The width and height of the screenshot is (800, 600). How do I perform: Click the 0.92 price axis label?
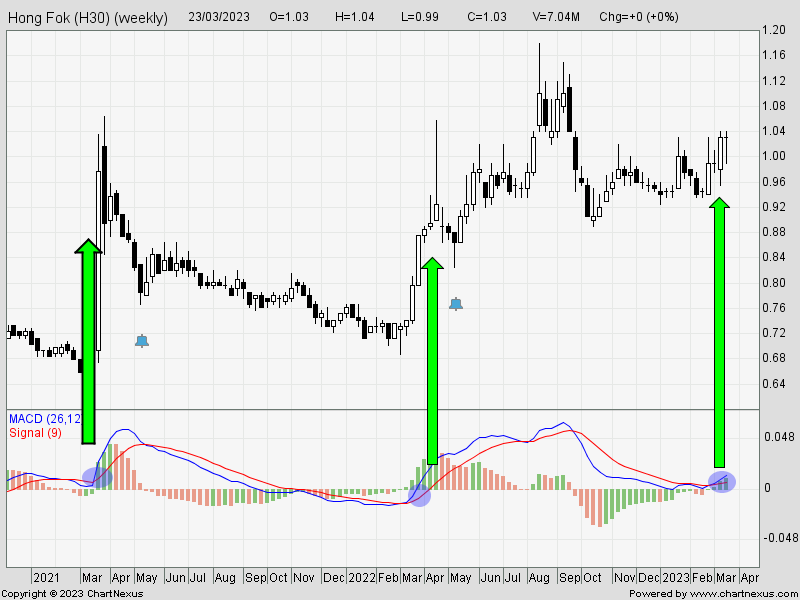point(773,207)
